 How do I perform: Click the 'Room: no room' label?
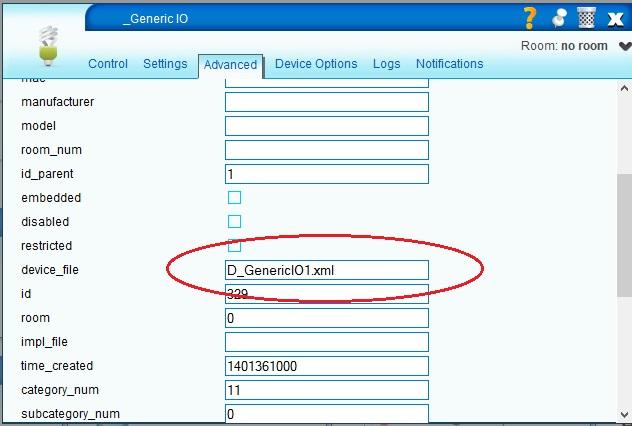click(564, 46)
